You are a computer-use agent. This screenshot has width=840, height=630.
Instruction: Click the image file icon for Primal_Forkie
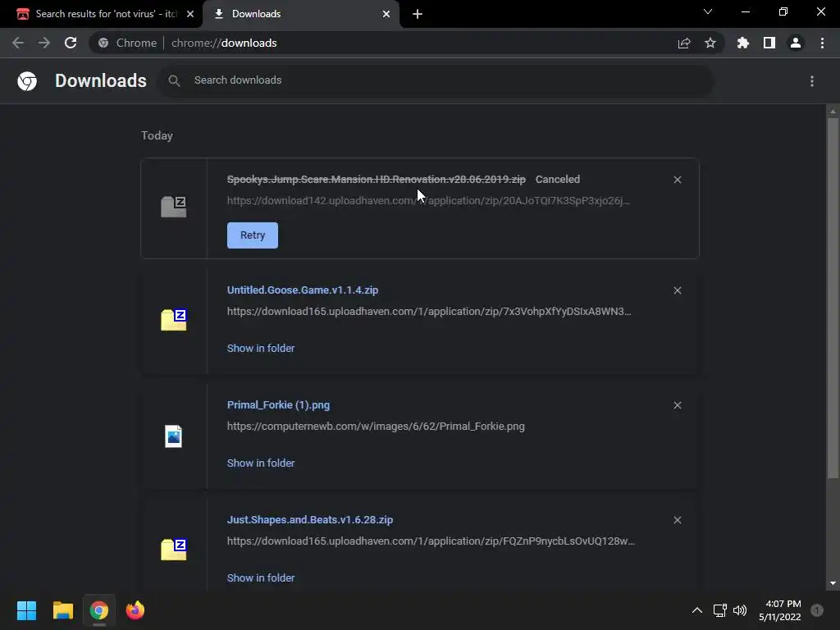point(174,436)
